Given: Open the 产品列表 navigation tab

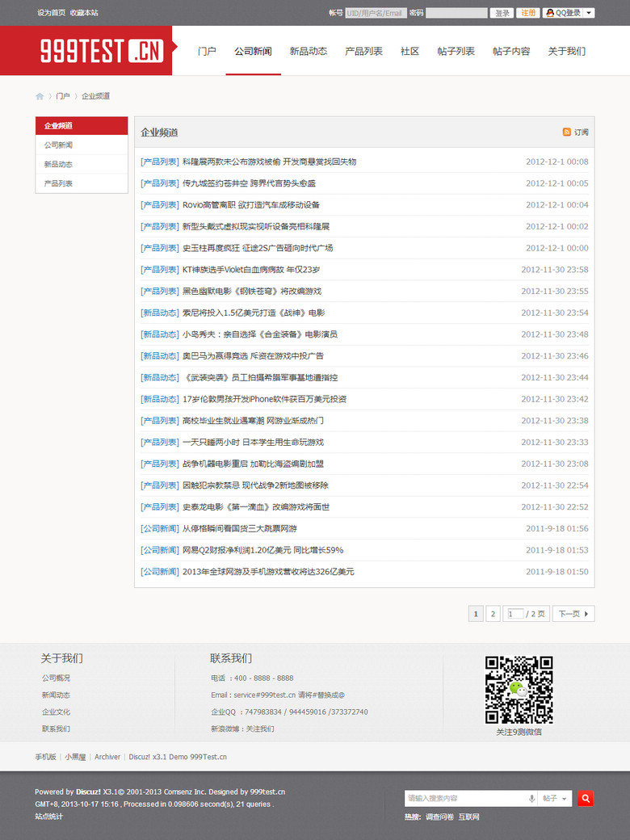Looking at the screenshot, I should pyautogui.click(x=363, y=52).
